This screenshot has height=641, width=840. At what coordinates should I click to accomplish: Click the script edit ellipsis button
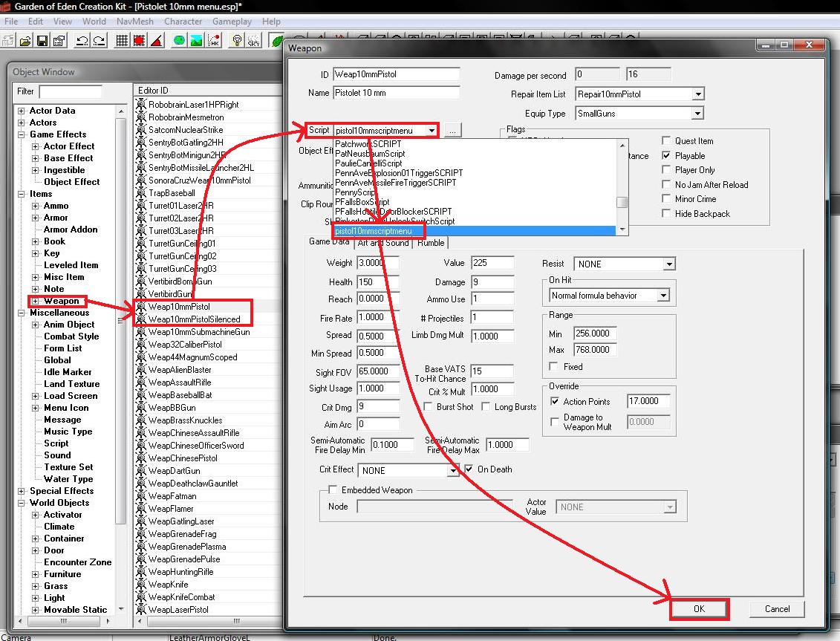pyautogui.click(x=452, y=130)
